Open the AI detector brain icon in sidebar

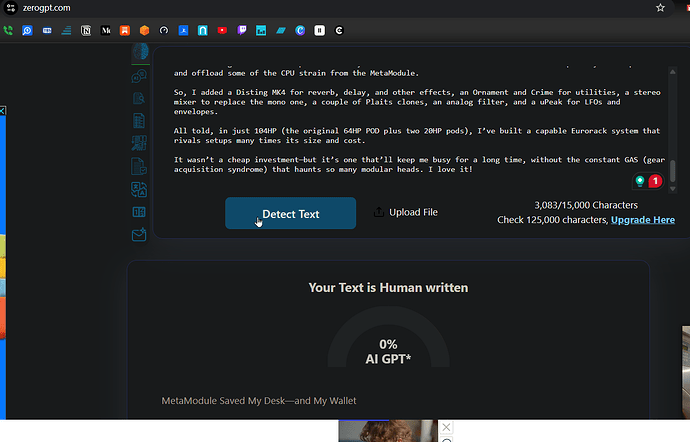(x=141, y=52)
